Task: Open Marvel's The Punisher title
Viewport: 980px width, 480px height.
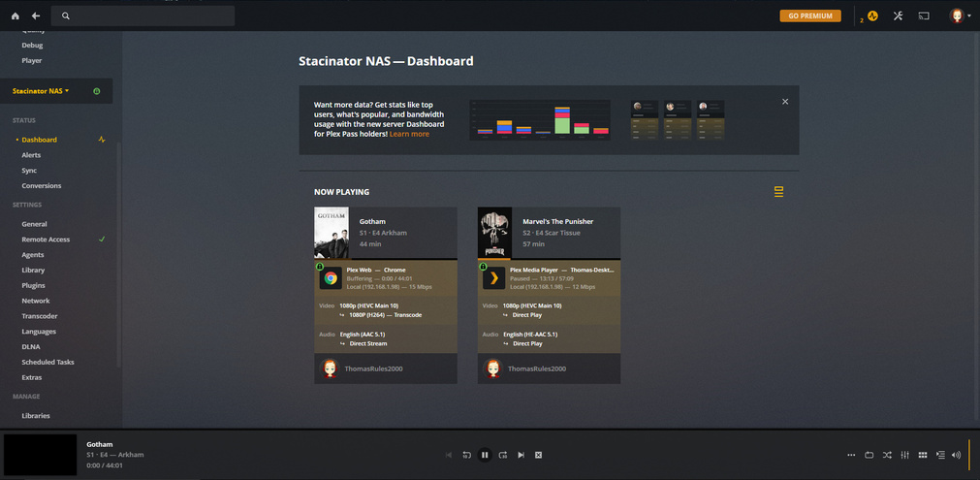Action: click(558, 221)
